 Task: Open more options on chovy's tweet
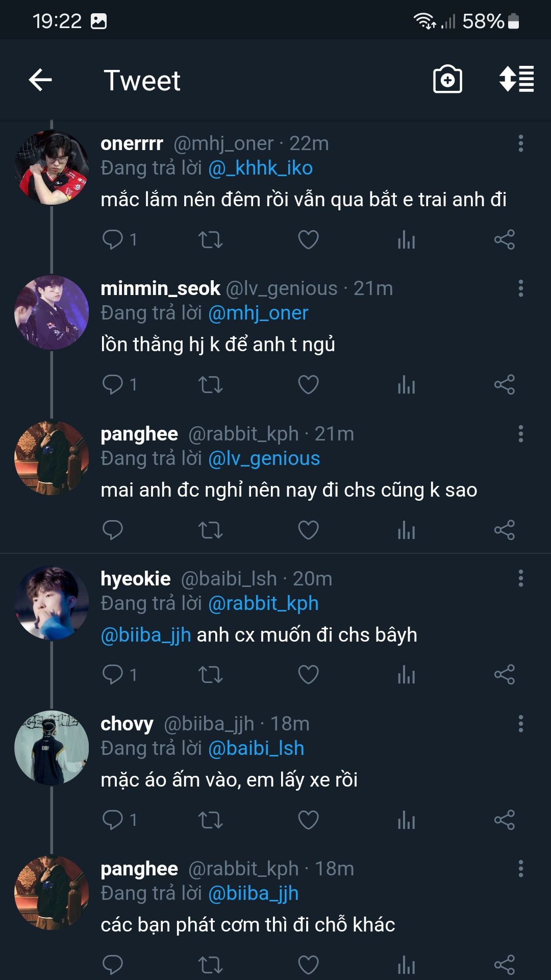tap(520, 724)
